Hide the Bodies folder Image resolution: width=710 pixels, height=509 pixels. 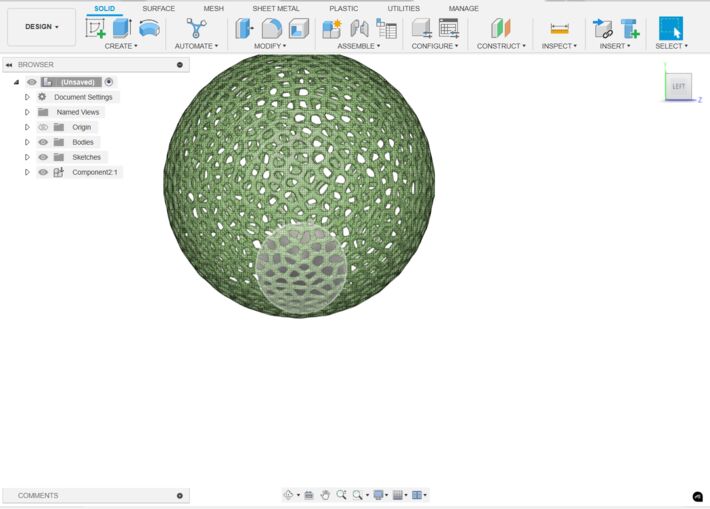coord(43,142)
